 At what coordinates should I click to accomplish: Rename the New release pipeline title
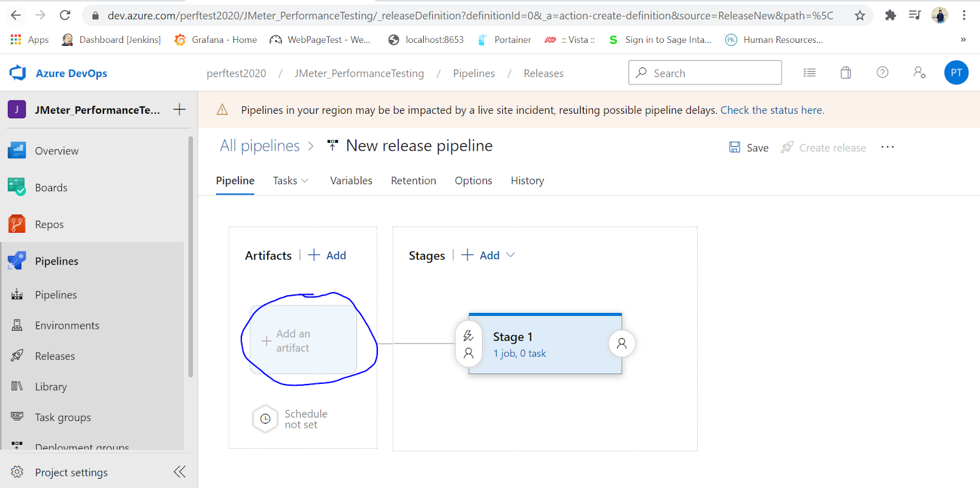(x=419, y=146)
